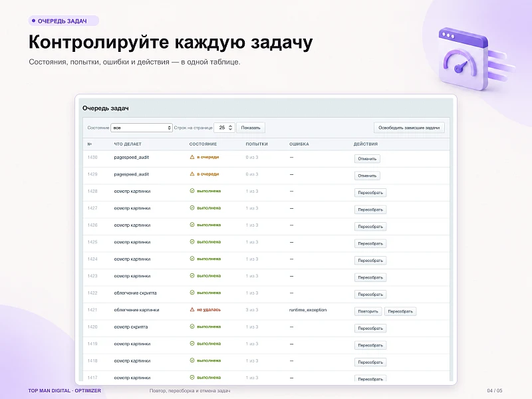Click the warning icon of task 1429
The image size is (532, 399).
point(192,174)
